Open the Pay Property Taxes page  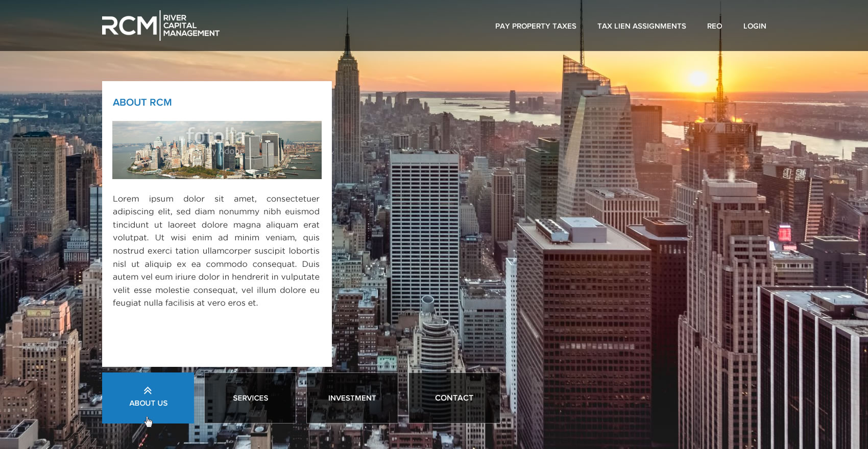(x=536, y=26)
